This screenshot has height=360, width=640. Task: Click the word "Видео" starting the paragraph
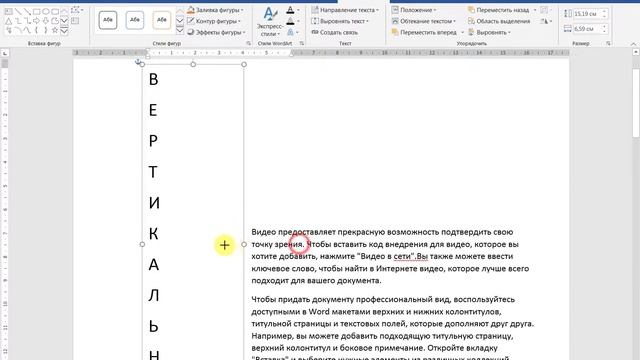click(264, 232)
